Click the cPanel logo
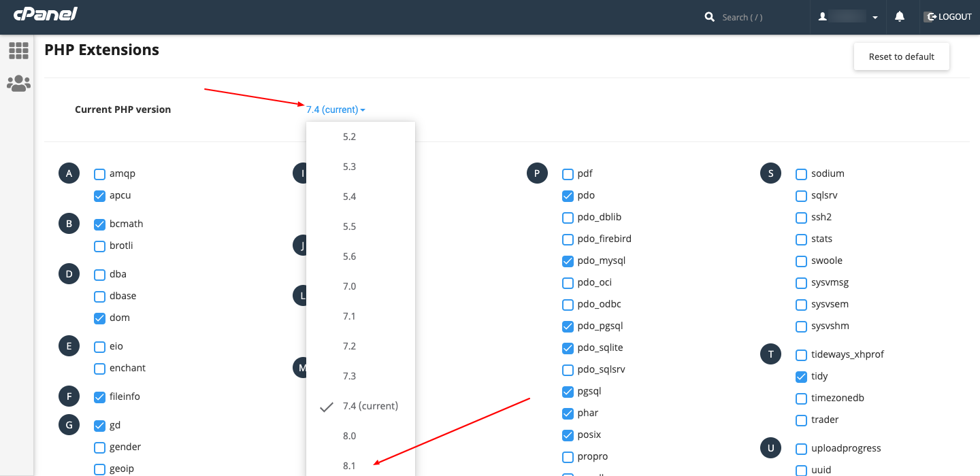 click(45, 14)
